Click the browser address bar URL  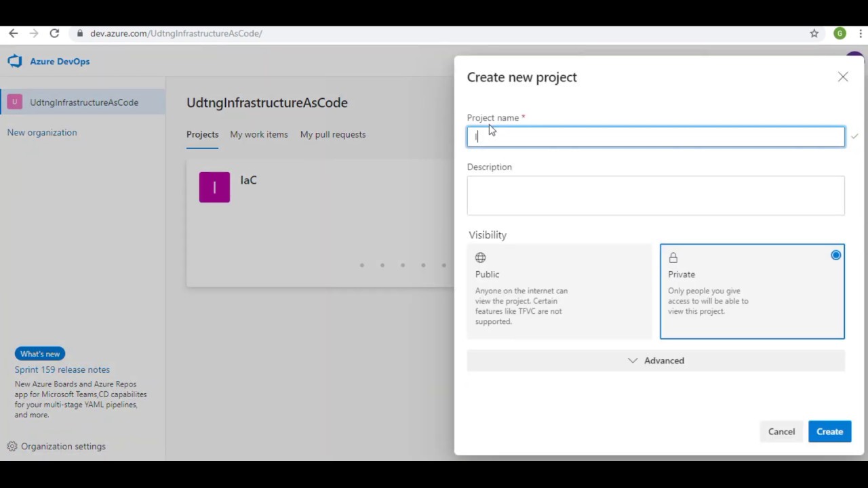click(176, 33)
